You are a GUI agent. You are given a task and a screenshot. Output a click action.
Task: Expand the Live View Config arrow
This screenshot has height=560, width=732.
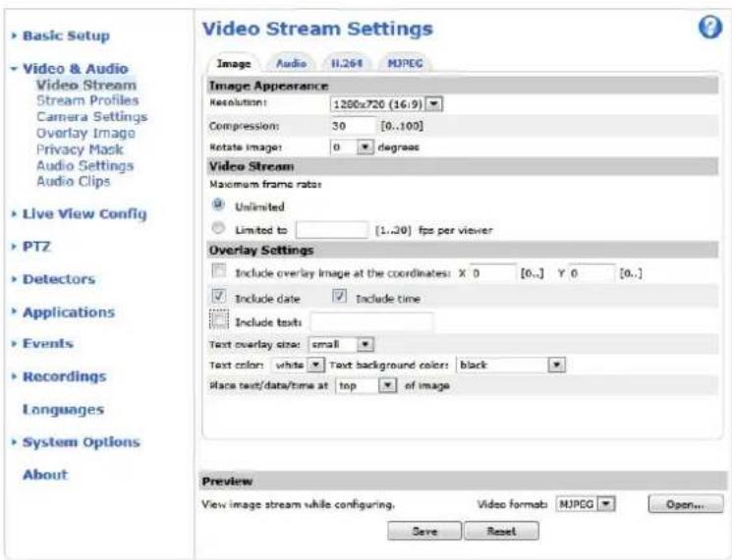(x=15, y=214)
